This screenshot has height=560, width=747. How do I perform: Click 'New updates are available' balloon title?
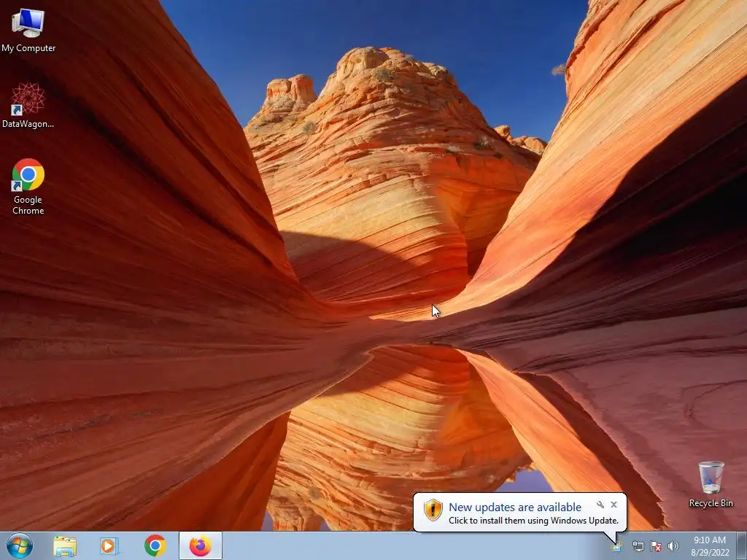(x=515, y=507)
